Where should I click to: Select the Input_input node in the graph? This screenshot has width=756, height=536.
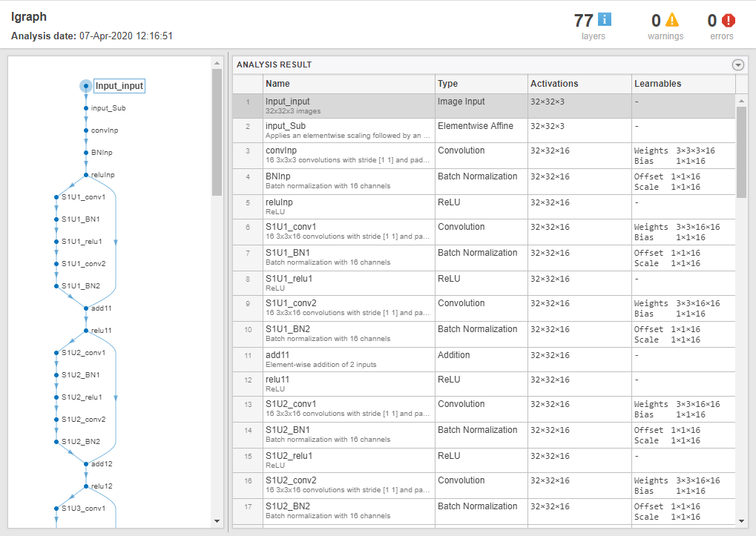pos(119,86)
